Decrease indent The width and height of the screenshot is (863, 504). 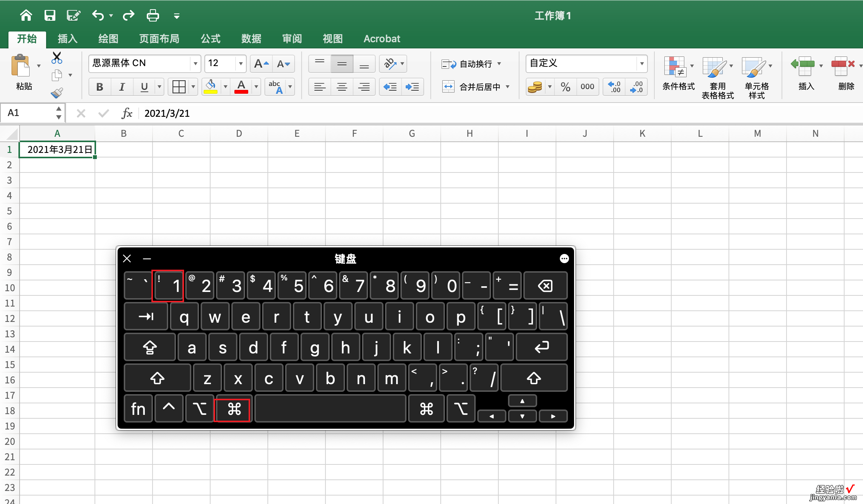pyautogui.click(x=390, y=87)
